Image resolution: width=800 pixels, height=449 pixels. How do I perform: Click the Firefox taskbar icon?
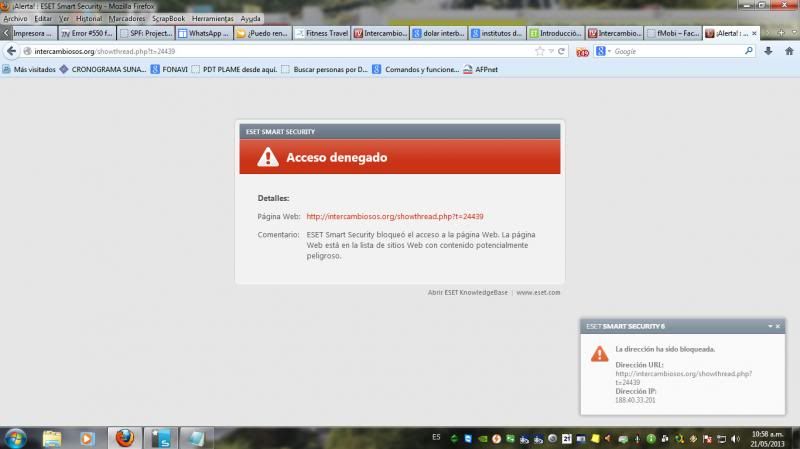tap(124, 438)
